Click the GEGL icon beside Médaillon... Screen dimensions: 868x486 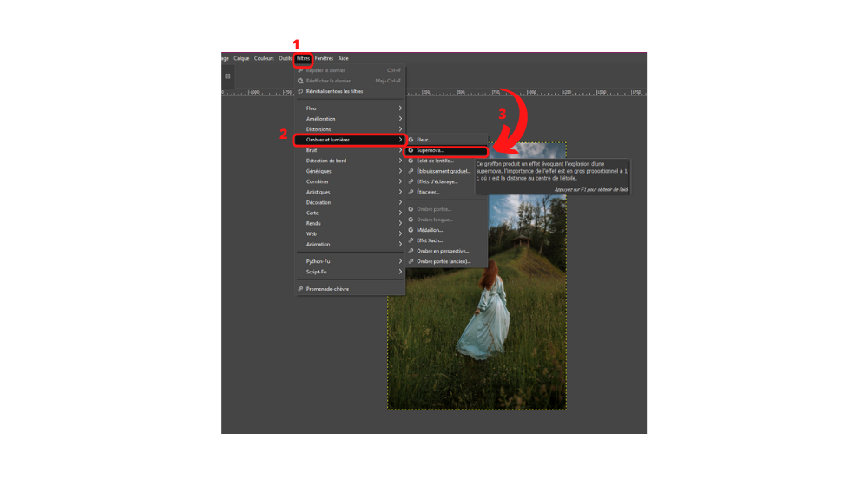(x=411, y=230)
